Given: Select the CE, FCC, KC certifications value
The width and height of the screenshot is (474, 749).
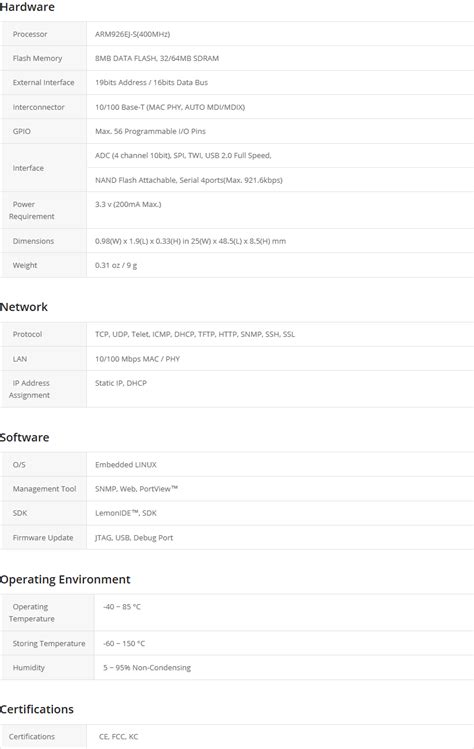Looking at the screenshot, I should coord(118,737).
